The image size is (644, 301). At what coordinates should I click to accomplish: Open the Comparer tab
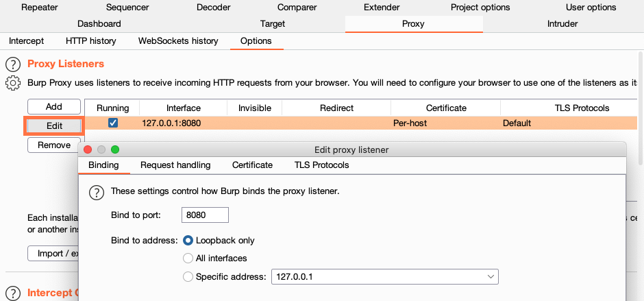[297, 8]
